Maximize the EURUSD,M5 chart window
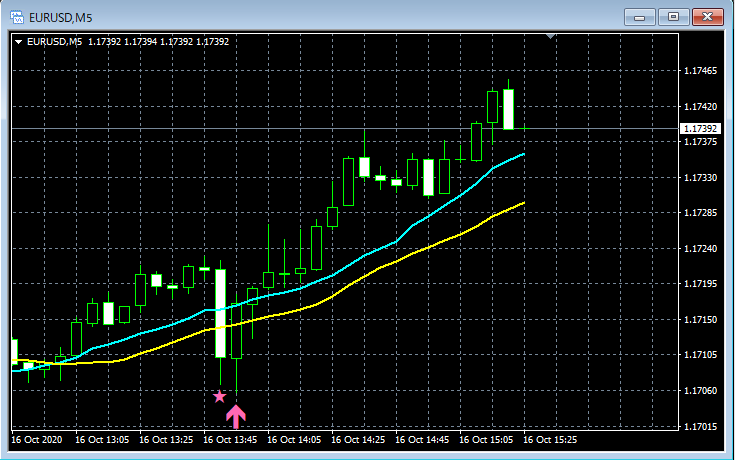The width and height of the screenshot is (735, 460). tap(673, 17)
